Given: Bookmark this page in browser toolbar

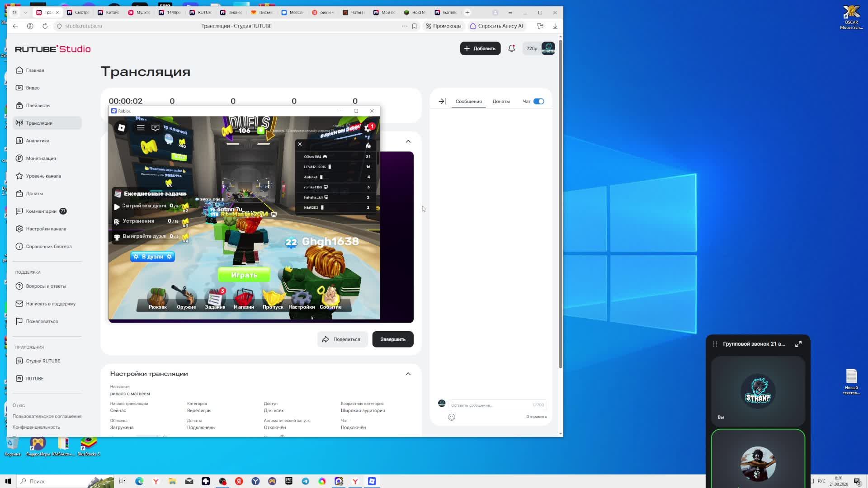Looking at the screenshot, I should (x=414, y=26).
